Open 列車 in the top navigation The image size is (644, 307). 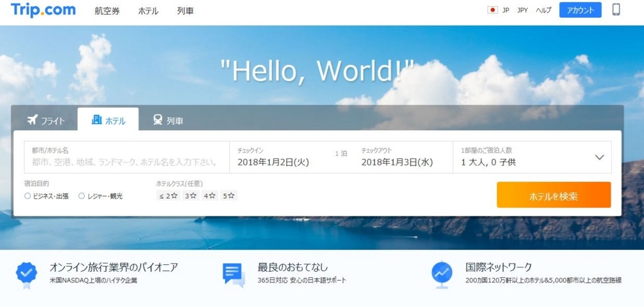pos(186,11)
